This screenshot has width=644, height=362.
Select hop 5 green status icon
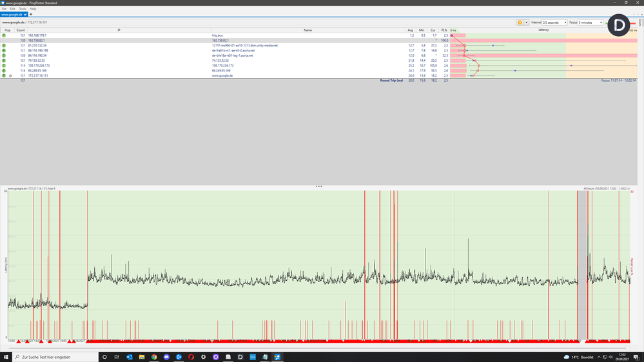coord(4,55)
